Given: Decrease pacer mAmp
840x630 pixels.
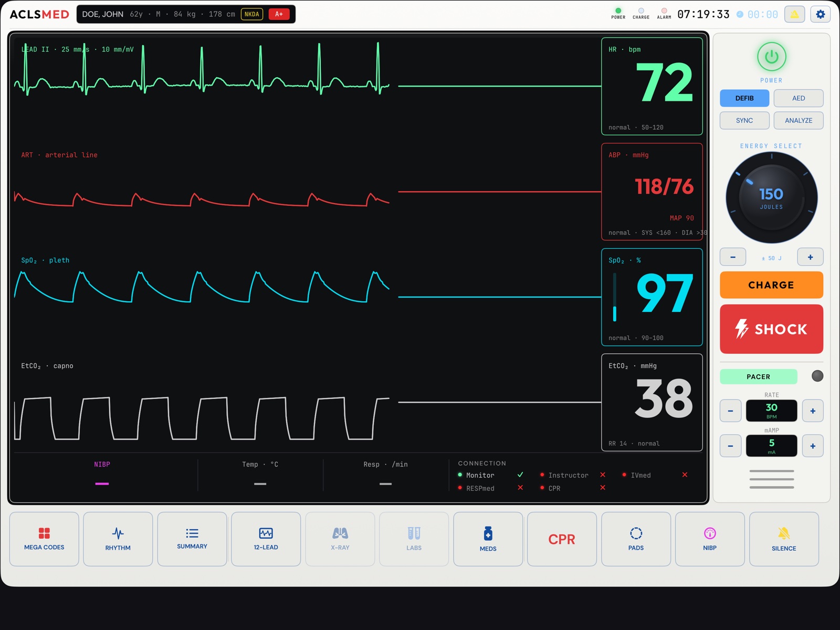Looking at the screenshot, I should click(x=730, y=446).
